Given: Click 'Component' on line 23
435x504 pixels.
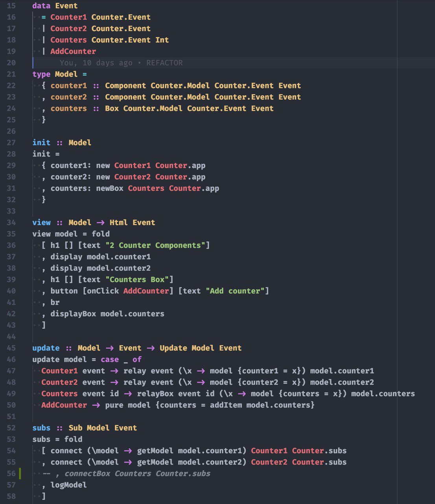Looking at the screenshot, I should click(125, 97).
